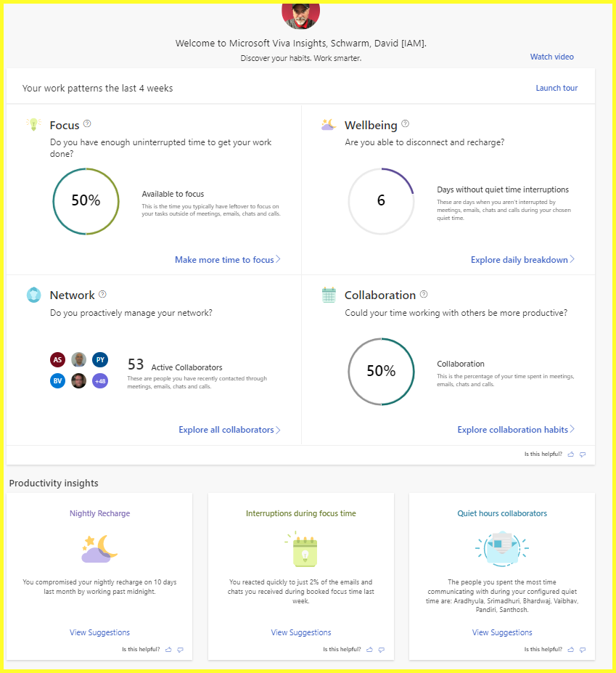Click thumbs up on Interruptions during focus time

point(369,650)
